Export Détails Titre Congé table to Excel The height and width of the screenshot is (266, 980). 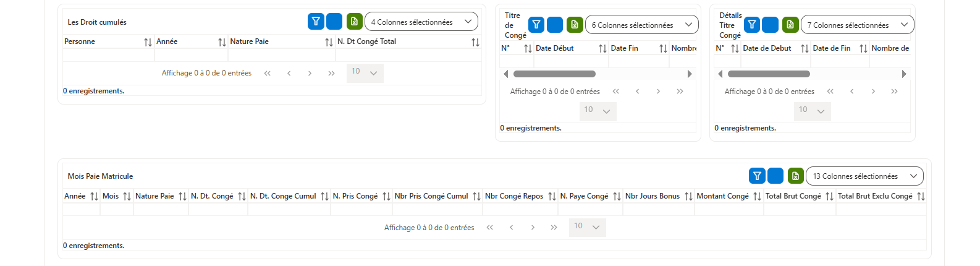click(790, 25)
